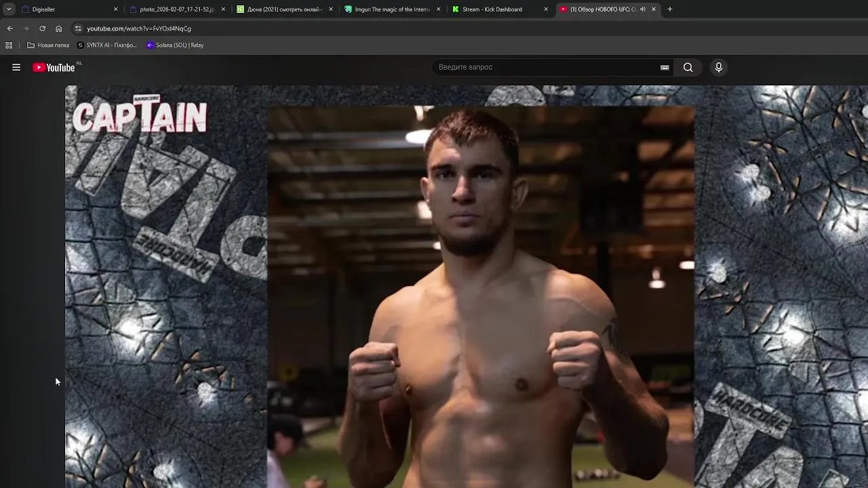
Task: Switch to the Imgur tab
Action: coord(392,9)
